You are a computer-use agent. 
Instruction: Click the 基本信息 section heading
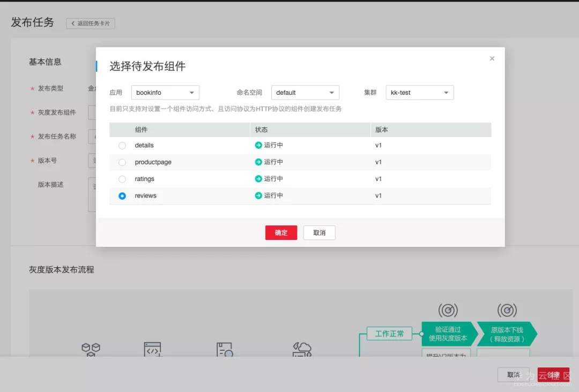45,62
